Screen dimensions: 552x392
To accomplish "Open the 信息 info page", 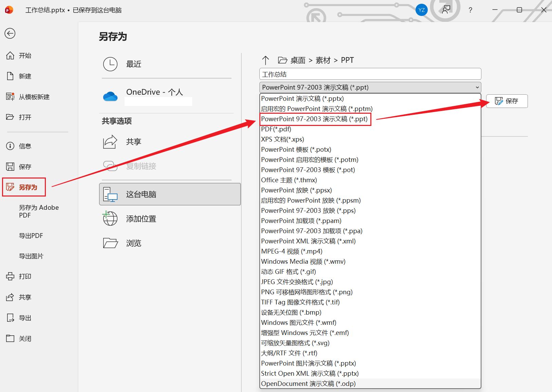I will pos(19,146).
